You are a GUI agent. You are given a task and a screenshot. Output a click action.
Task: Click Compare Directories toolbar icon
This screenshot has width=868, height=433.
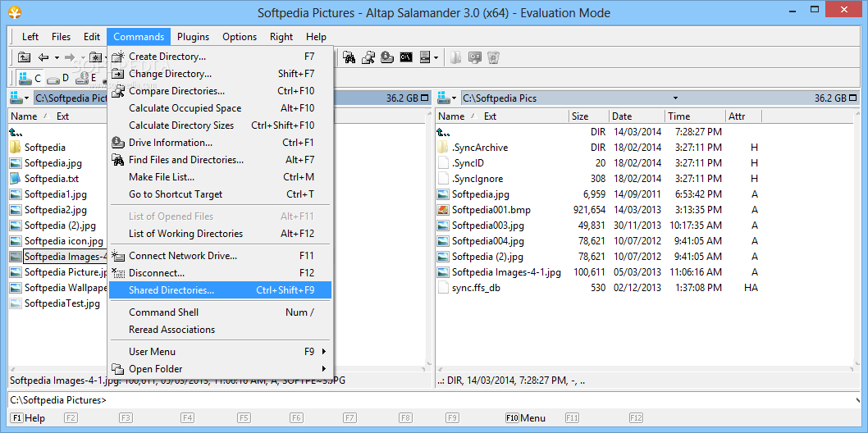(368, 57)
